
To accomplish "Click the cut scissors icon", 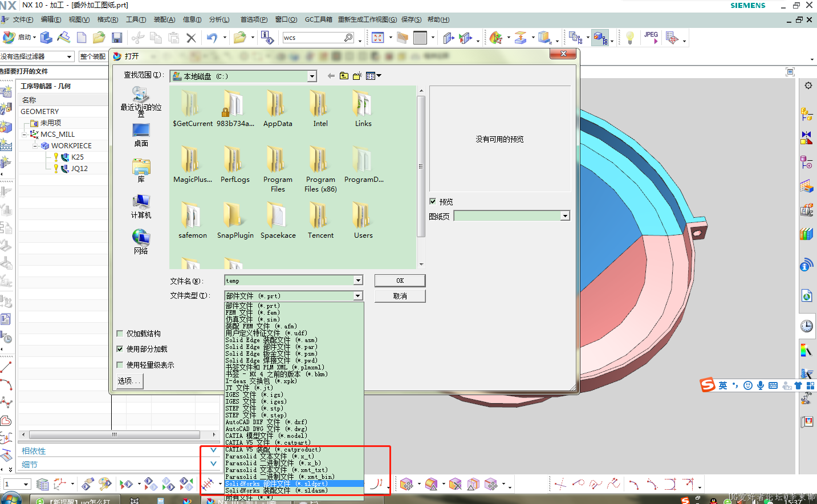I will (x=137, y=38).
